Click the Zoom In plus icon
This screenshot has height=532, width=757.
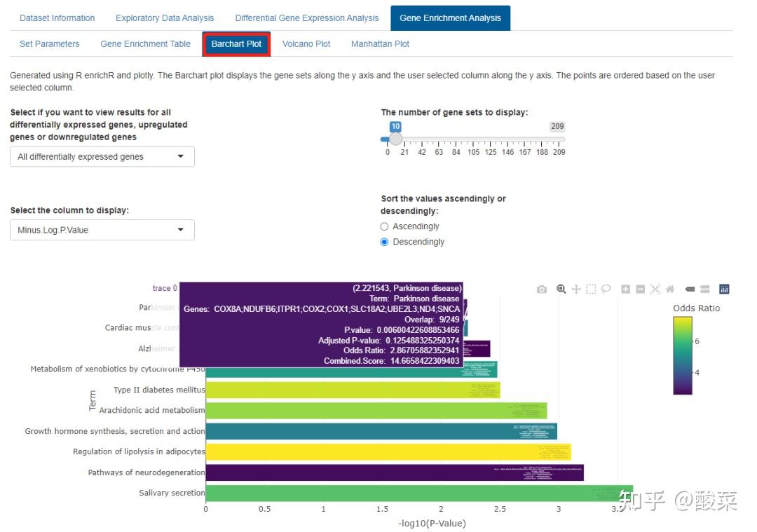point(626,289)
